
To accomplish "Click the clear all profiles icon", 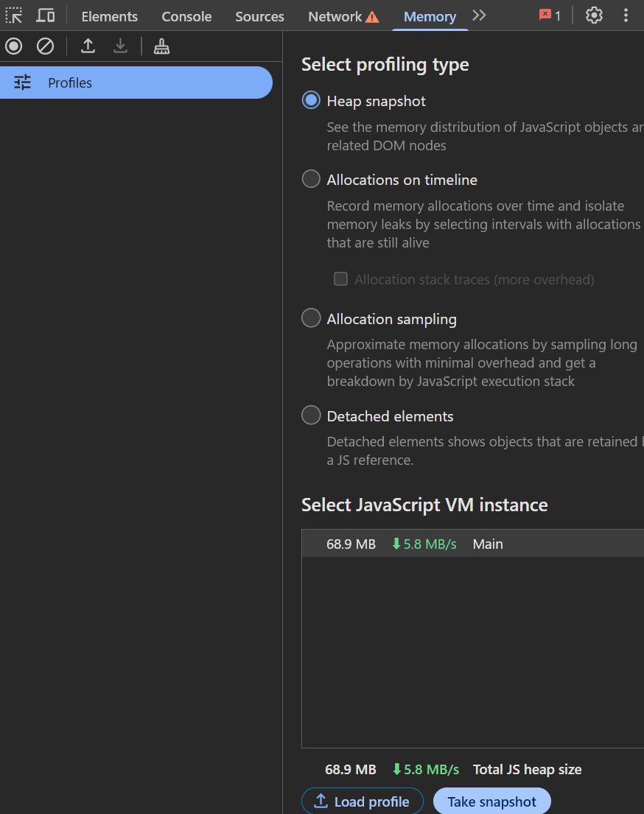I will click(45, 46).
